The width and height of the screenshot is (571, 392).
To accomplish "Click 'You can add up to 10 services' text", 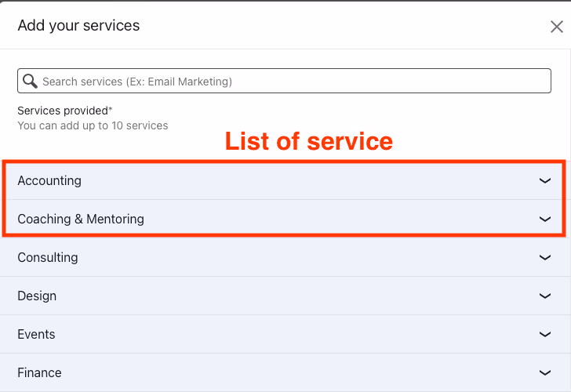I will click(93, 125).
